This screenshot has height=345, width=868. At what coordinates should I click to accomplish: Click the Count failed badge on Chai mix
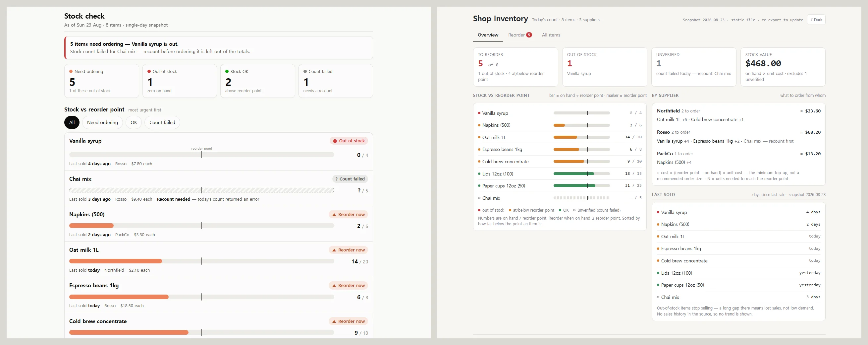[x=350, y=179]
